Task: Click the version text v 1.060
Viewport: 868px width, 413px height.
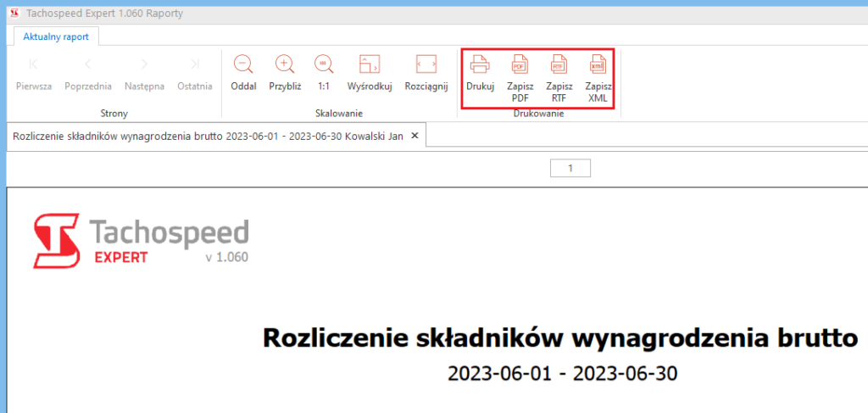Action: click(x=226, y=258)
